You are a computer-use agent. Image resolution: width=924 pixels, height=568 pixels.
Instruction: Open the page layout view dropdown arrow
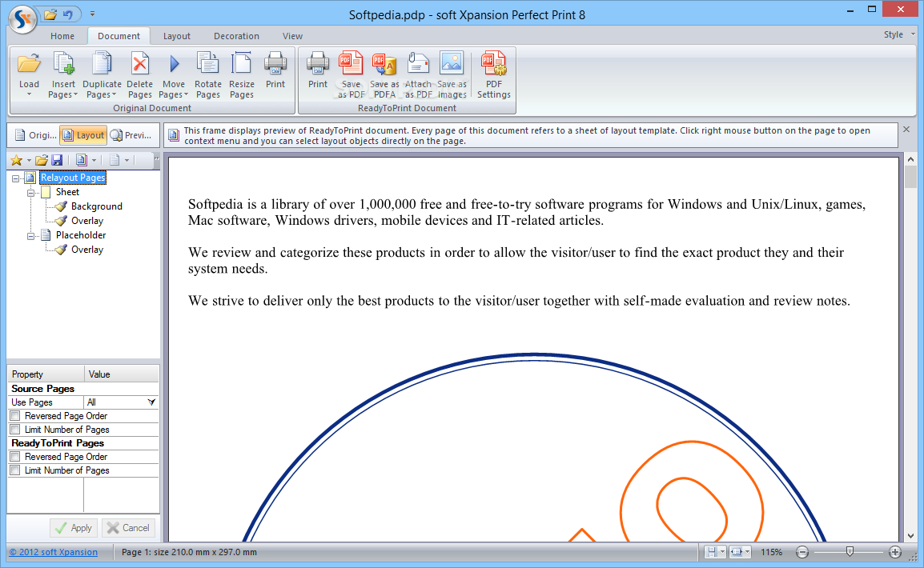722,552
